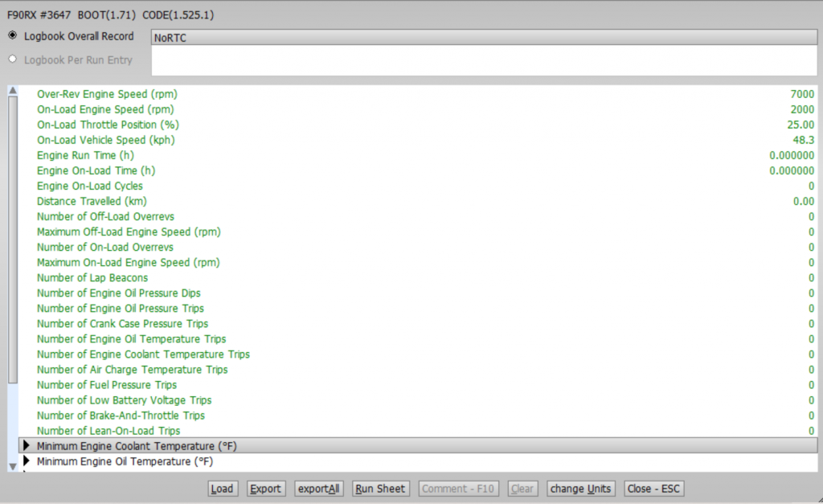823x504 pixels.
Task: Expand Minimum Engine Coolant Temperature row
Action: (27, 446)
